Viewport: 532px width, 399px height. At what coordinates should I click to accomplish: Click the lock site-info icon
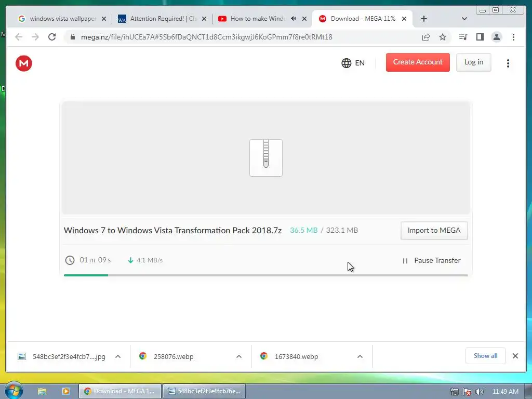(x=73, y=37)
